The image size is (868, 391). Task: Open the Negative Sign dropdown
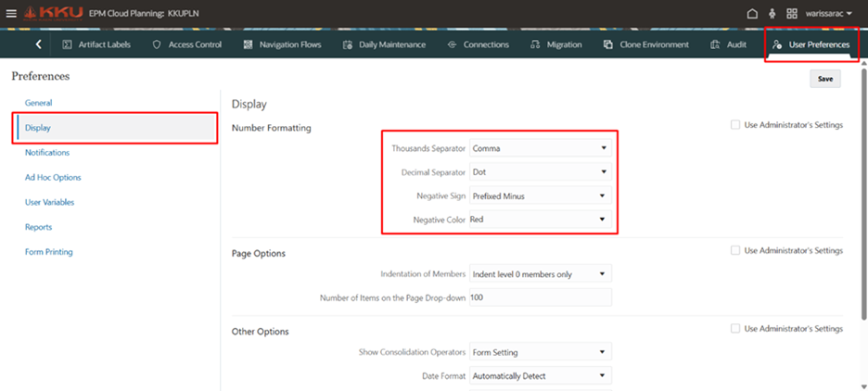pyautogui.click(x=541, y=195)
